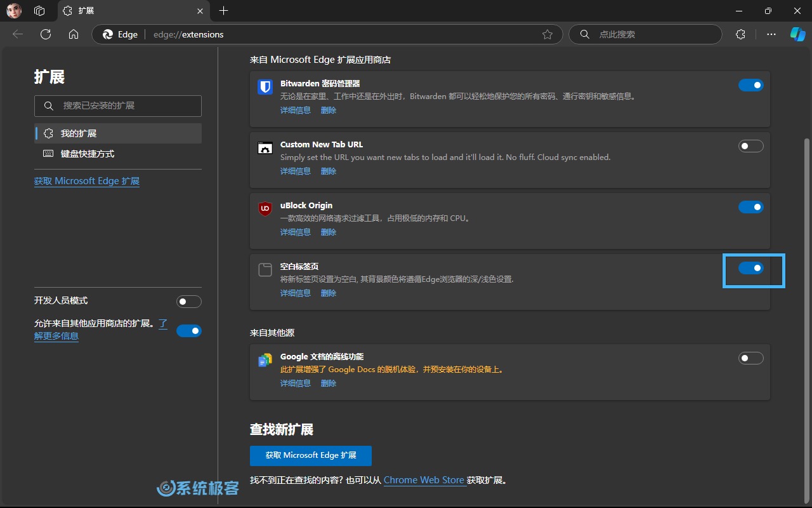
Task: Close the 扩展 tab
Action: pos(200,11)
